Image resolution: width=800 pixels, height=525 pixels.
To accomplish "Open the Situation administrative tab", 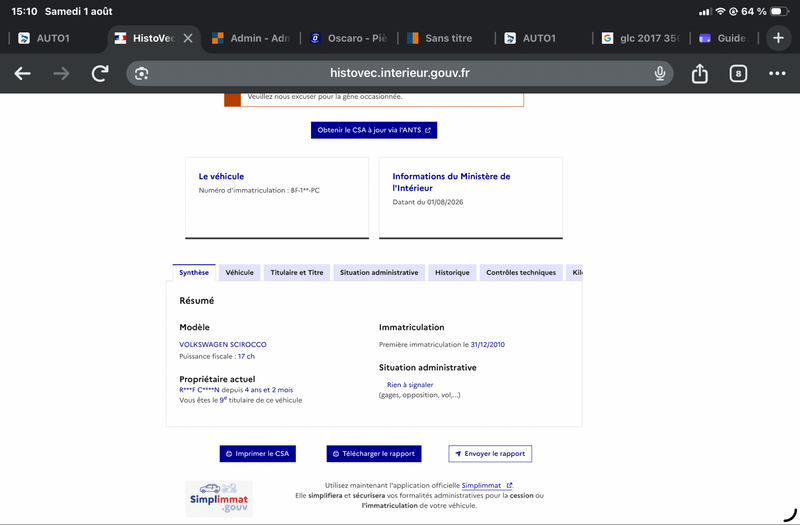I will click(x=379, y=272).
